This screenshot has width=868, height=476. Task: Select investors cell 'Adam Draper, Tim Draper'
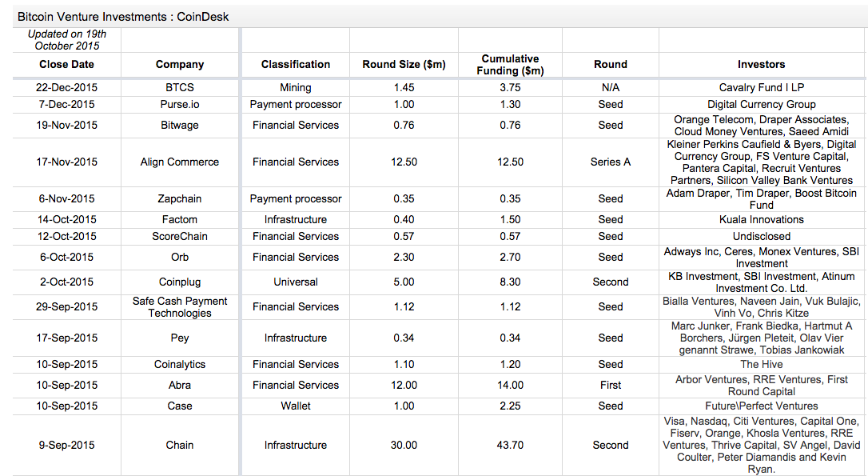762,199
